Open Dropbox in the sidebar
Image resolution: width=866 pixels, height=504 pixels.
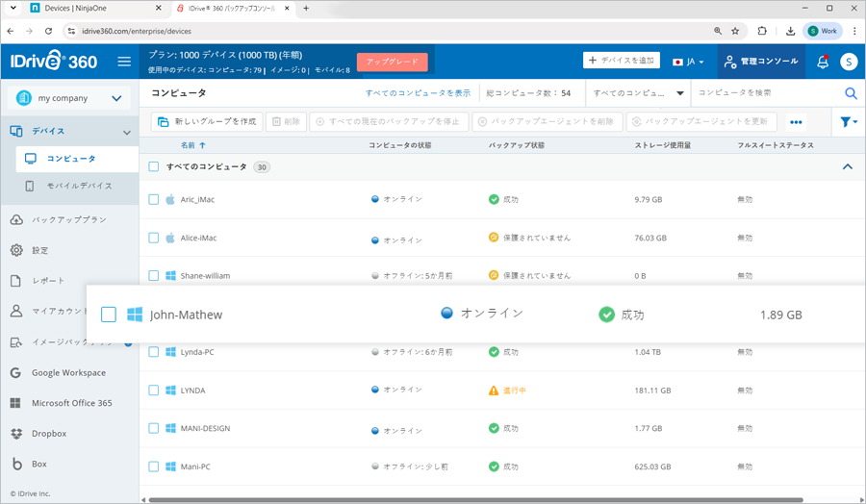pos(49,434)
